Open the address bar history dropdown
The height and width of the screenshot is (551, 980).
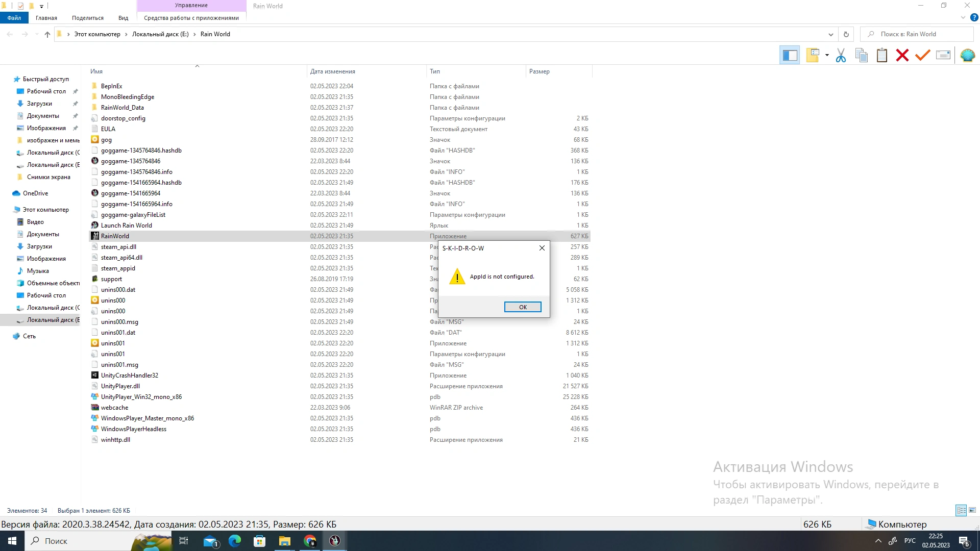point(831,34)
